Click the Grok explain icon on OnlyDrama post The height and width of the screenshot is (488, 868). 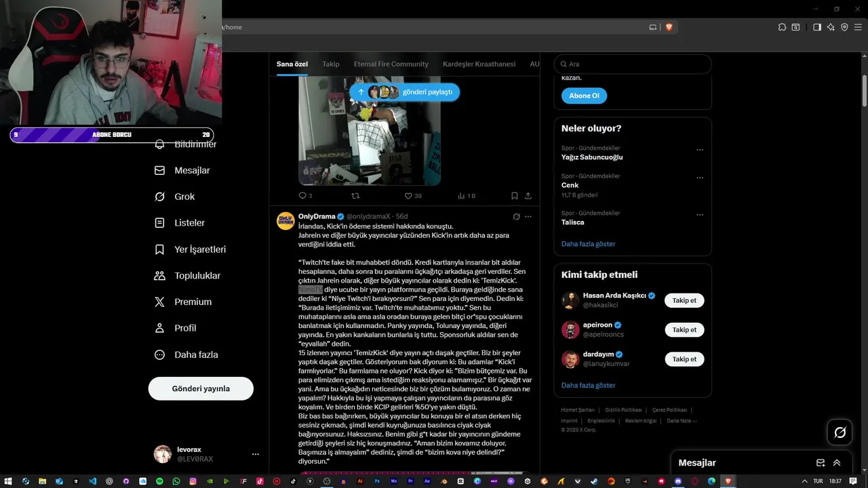coord(516,217)
